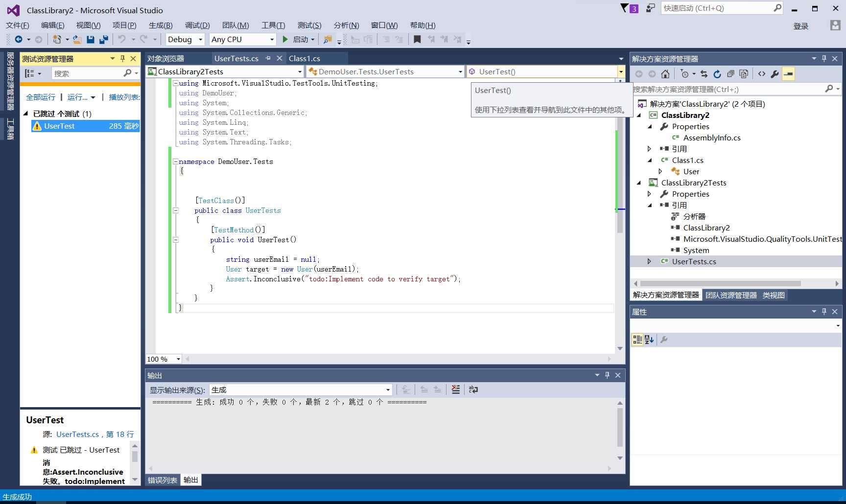Click the Navigate Backward arrow icon

click(19, 39)
